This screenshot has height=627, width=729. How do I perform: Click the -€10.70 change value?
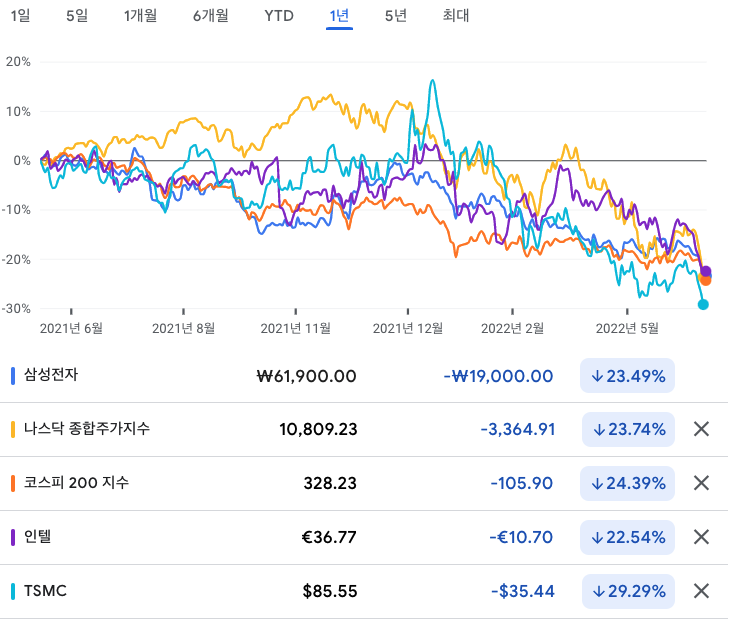521,537
